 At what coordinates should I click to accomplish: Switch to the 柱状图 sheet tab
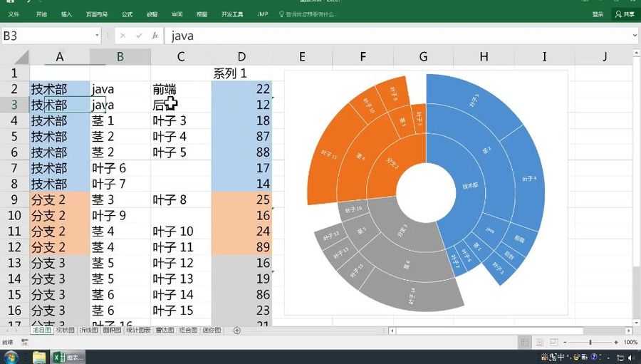66,330
